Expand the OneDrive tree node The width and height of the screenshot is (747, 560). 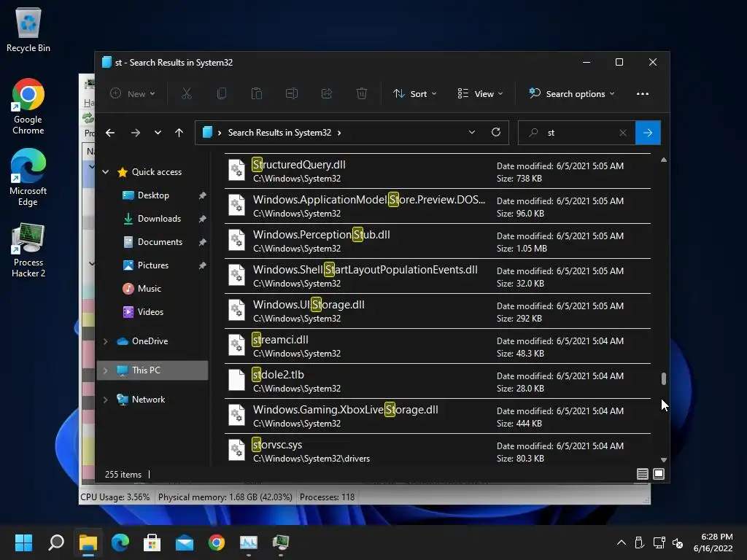pyautogui.click(x=105, y=341)
